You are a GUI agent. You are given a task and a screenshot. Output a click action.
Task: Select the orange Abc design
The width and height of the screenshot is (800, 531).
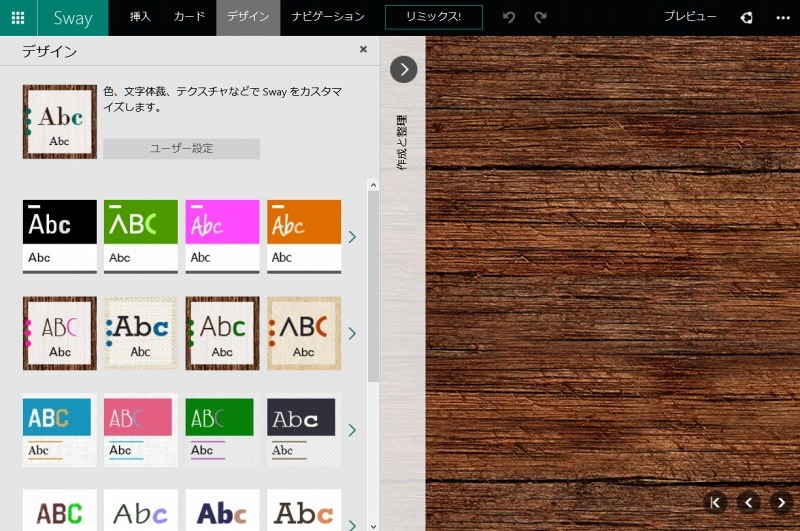tap(304, 237)
